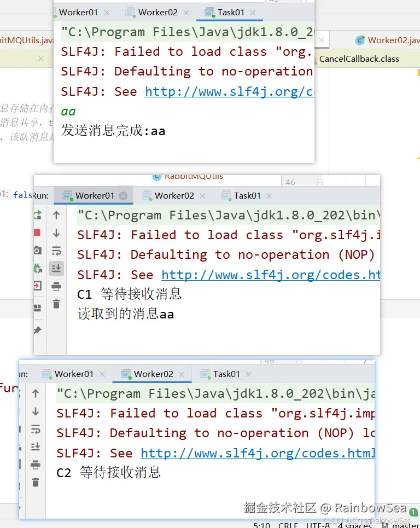This screenshot has height=528, width=420.
Task: Toggle soft-wrap in Worker01 console
Action: pyautogui.click(x=56, y=251)
